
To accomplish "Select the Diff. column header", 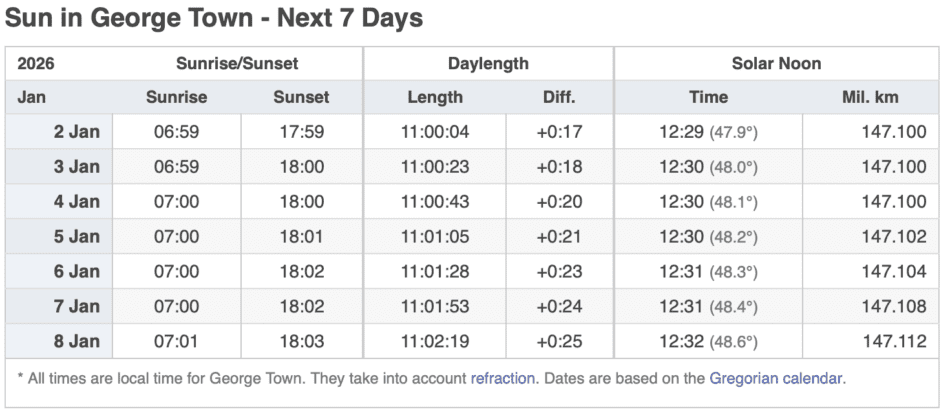I will pyautogui.click(x=559, y=98).
